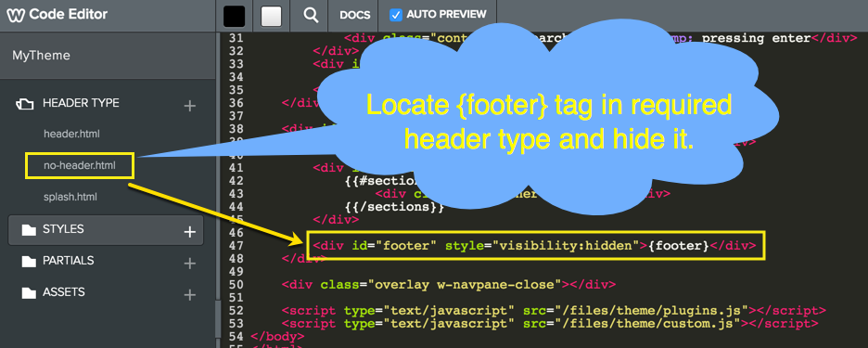Add a new file to STYLES
The height and width of the screenshot is (348, 868).
pos(190,232)
